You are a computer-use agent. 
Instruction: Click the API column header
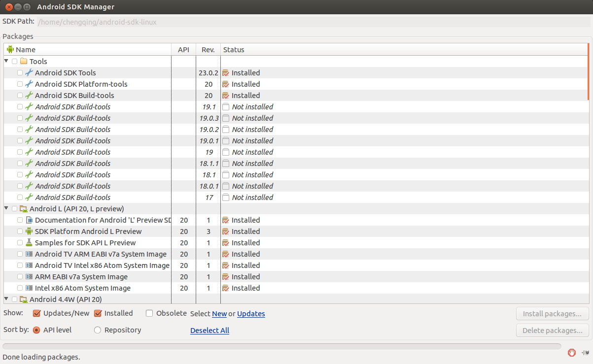click(183, 49)
